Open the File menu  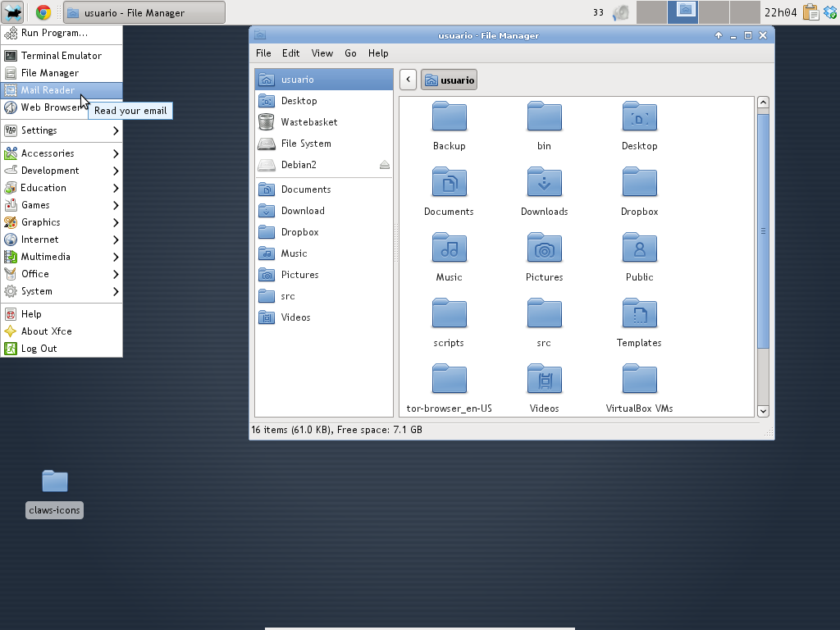click(263, 53)
